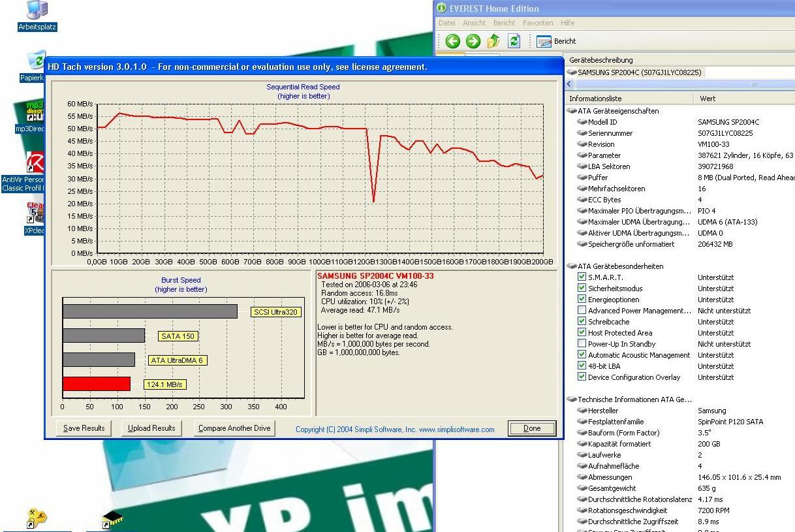Click the EVEREST horizontal scrollbar left arrow
The width and height of the screenshot is (795, 532).
[569, 84]
